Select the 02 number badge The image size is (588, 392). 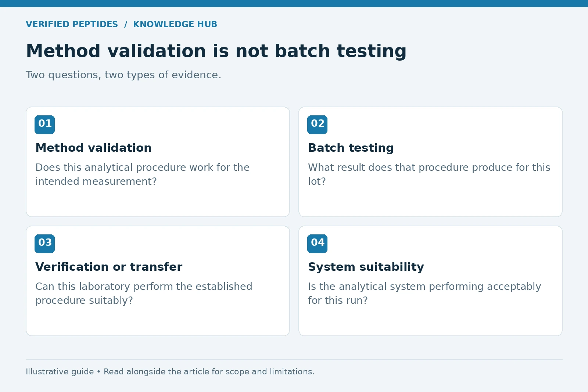pyautogui.click(x=318, y=125)
